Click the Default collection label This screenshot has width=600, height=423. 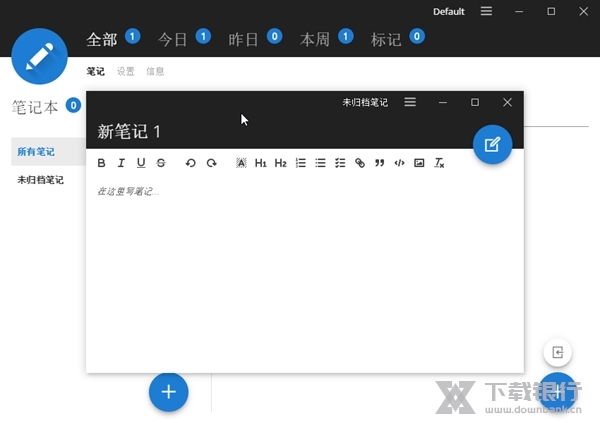(x=449, y=12)
